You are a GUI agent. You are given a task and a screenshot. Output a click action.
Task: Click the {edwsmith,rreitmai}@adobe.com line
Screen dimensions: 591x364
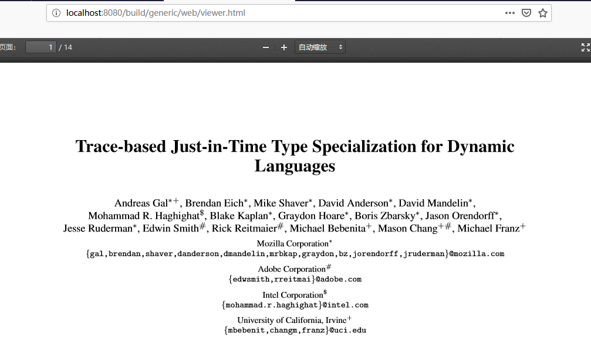[x=295, y=280]
